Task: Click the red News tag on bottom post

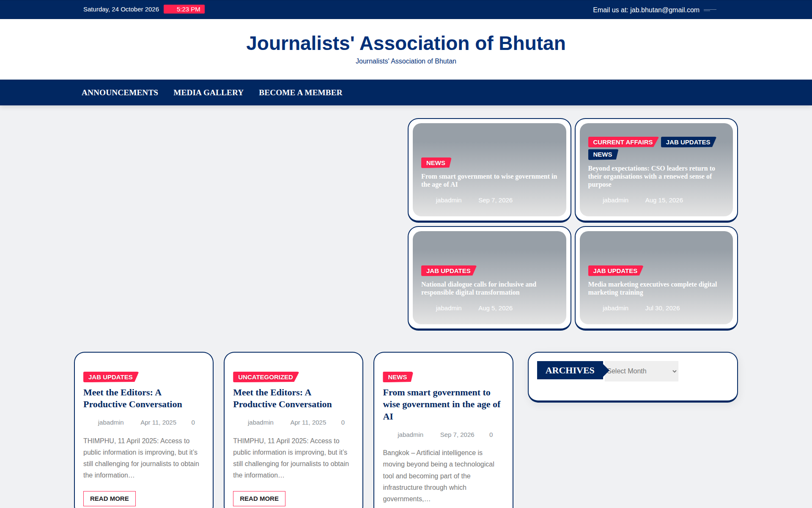Action: click(398, 377)
